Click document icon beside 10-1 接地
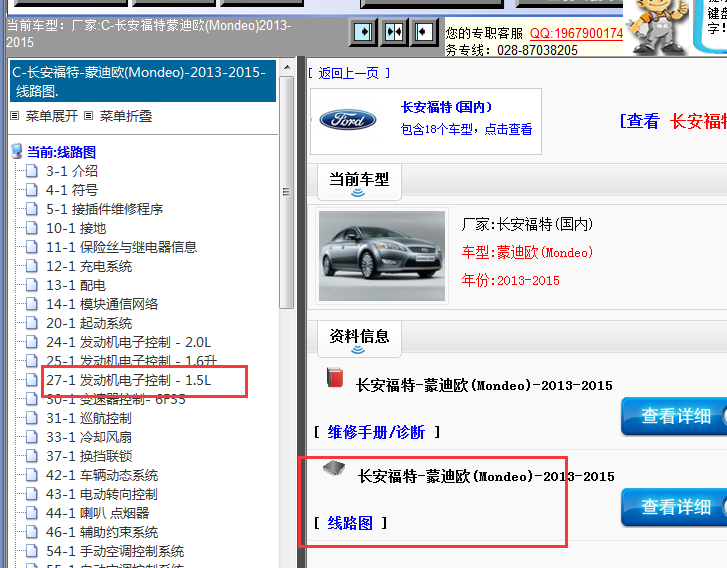 pos(32,228)
